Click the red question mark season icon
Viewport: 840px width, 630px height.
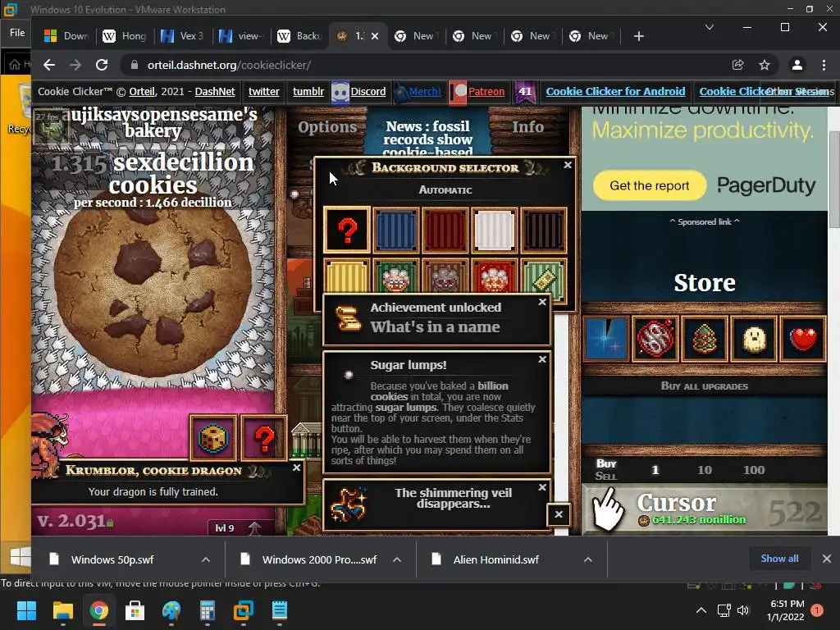click(263, 438)
